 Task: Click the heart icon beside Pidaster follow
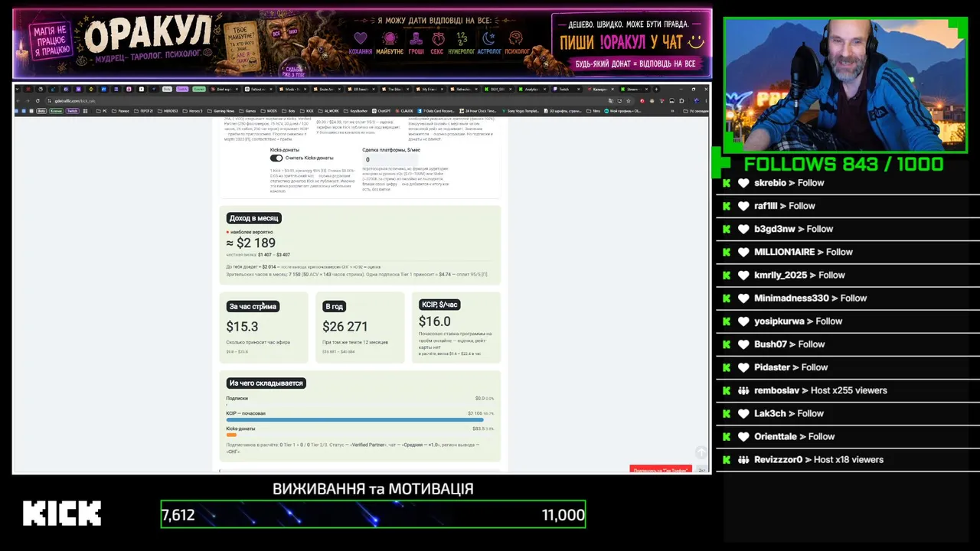743,367
